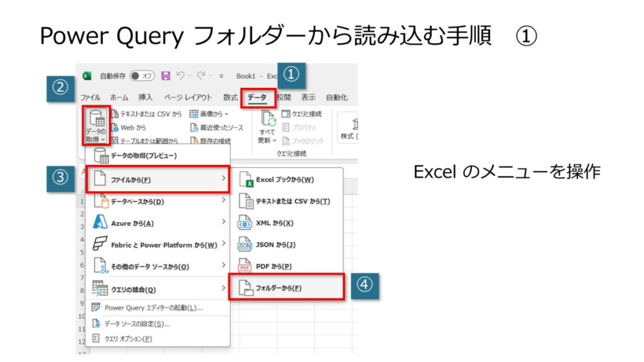The height and width of the screenshot is (362, 644).
Task: Open クエリの結合(Q) submenu
Action: point(158,289)
